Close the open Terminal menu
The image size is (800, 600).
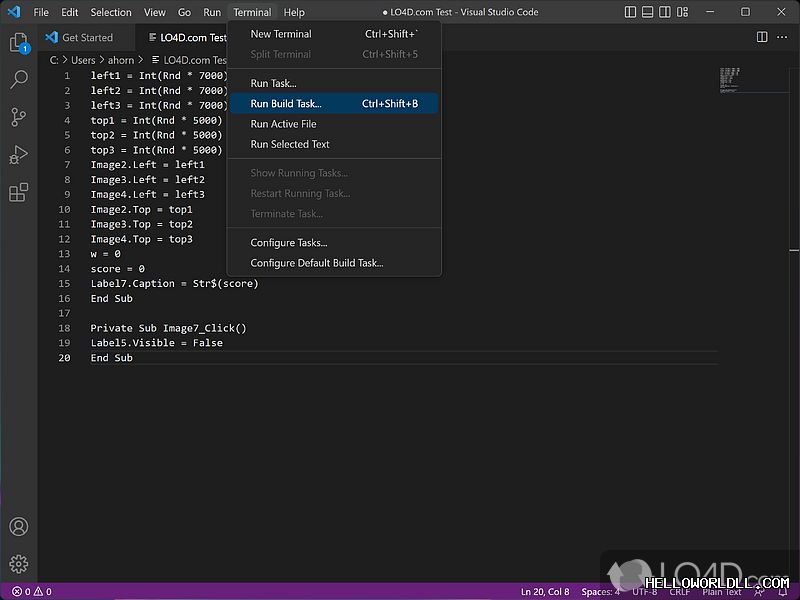pyautogui.click(x=252, y=12)
